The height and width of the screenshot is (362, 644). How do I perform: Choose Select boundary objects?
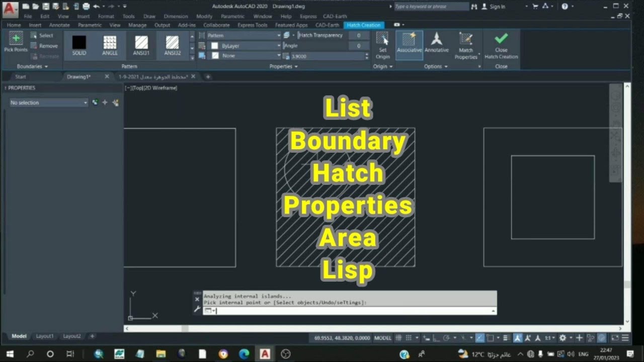click(x=42, y=36)
